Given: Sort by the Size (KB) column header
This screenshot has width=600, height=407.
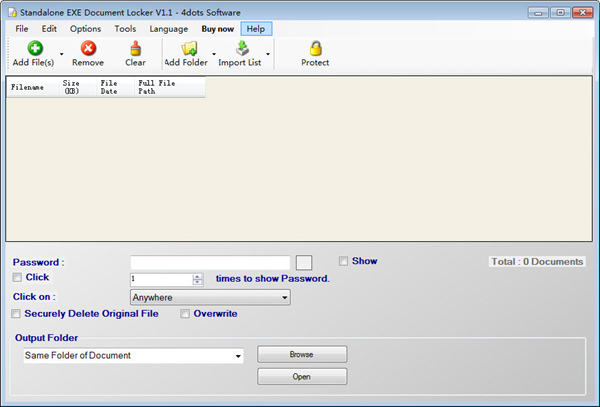Looking at the screenshot, I should tap(78, 87).
